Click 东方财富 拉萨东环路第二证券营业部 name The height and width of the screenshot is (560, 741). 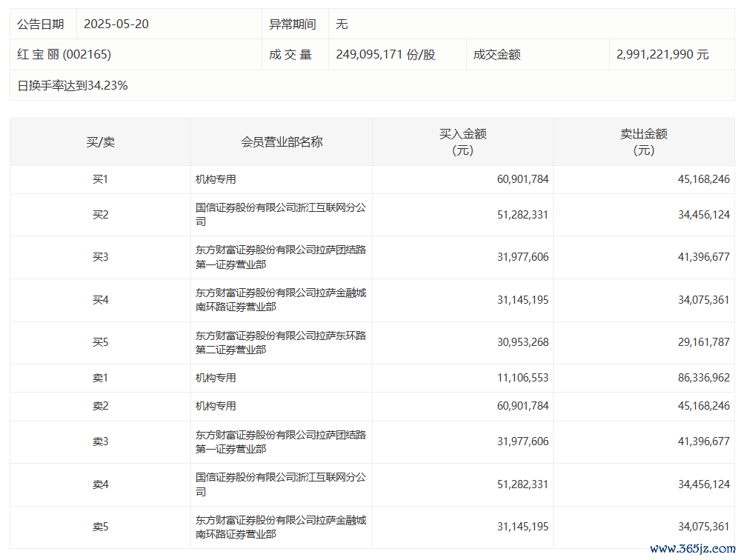pos(281,343)
